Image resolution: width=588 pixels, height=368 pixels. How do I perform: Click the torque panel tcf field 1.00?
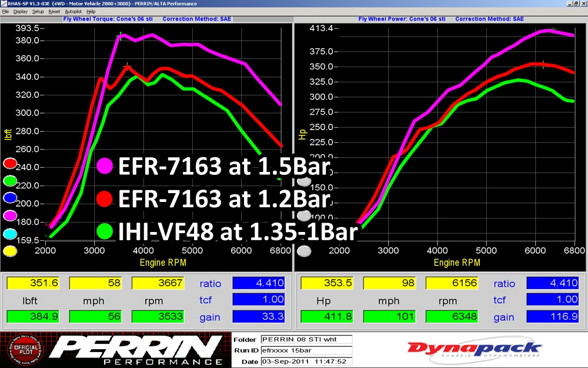click(x=259, y=299)
